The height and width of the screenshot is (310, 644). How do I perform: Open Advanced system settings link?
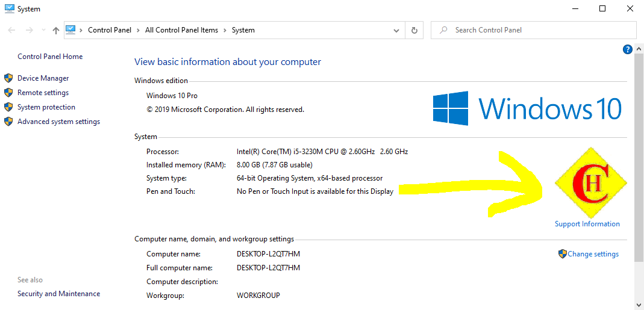point(58,122)
